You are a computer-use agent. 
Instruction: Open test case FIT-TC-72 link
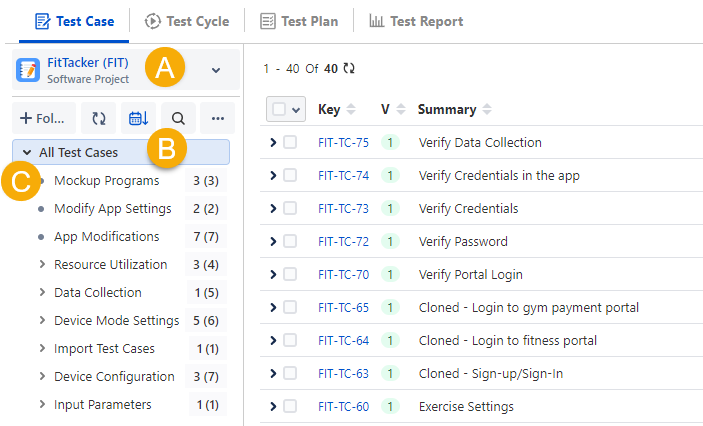tap(343, 242)
